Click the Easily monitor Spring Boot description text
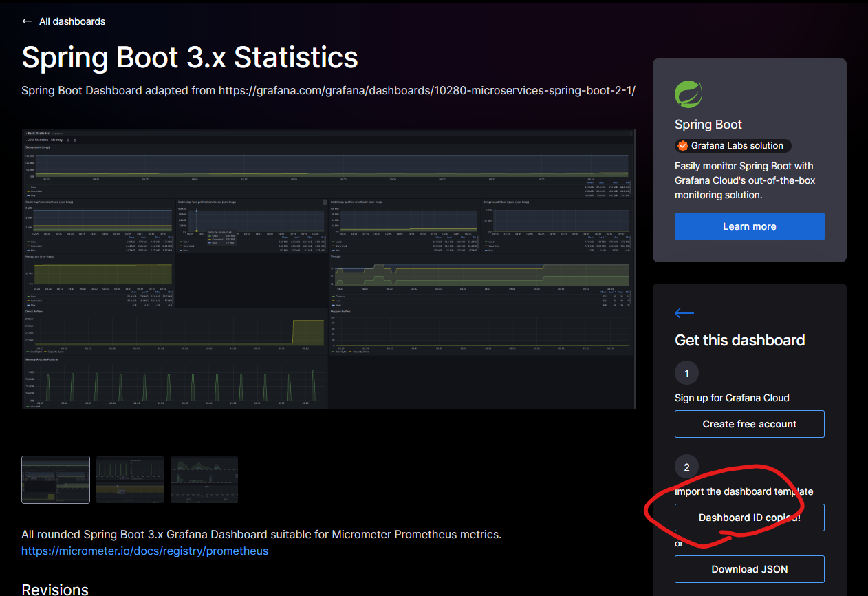 [746, 180]
